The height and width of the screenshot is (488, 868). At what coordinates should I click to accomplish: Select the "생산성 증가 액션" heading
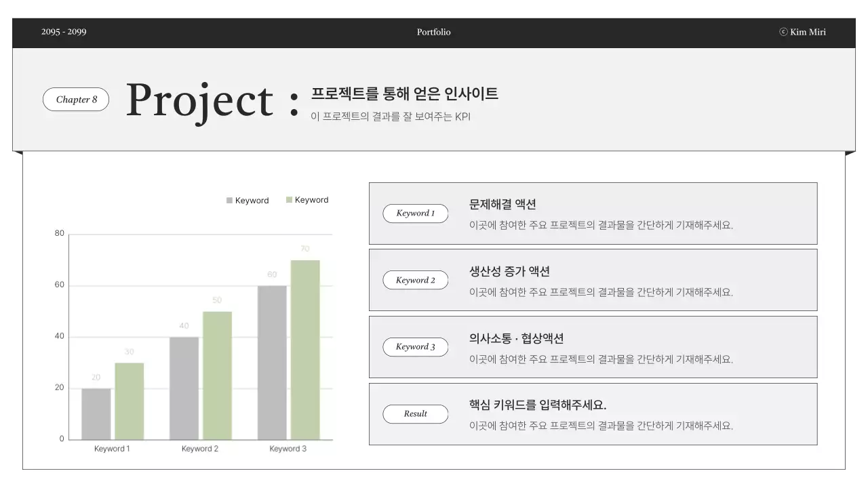click(x=509, y=272)
